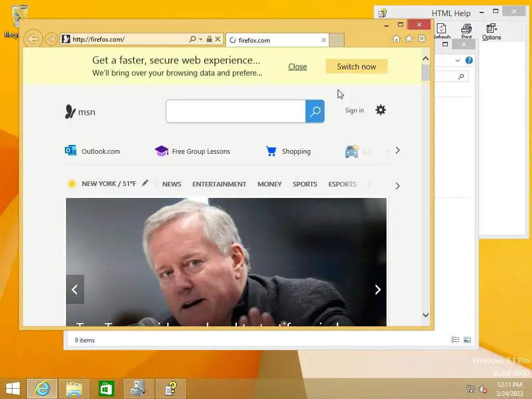Open the Outlook.com shortcut

(x=92, y=151)
